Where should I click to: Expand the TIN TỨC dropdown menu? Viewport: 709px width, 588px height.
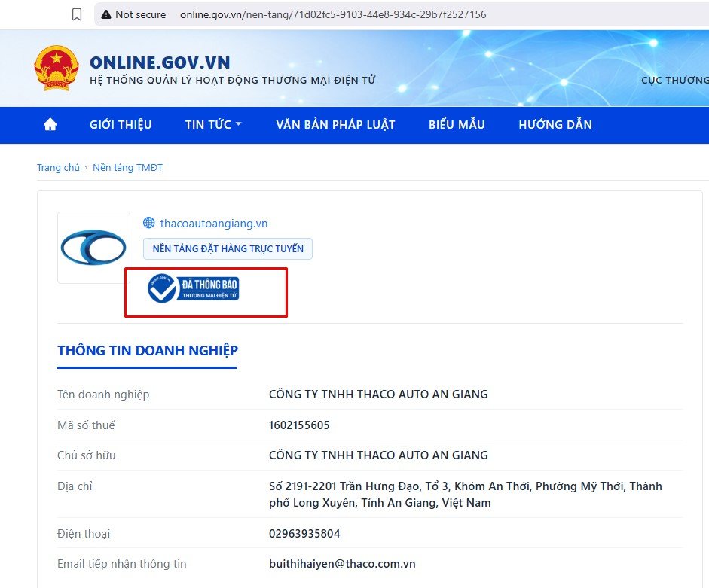click(213, 125)
